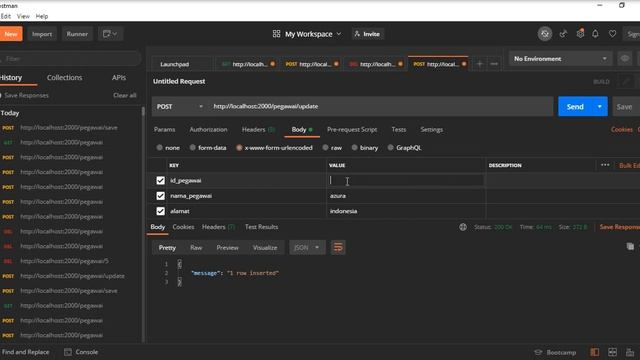Viewport: 640px width, 360px height.
Task: Open the Authorization request tab
Action: 208,129
